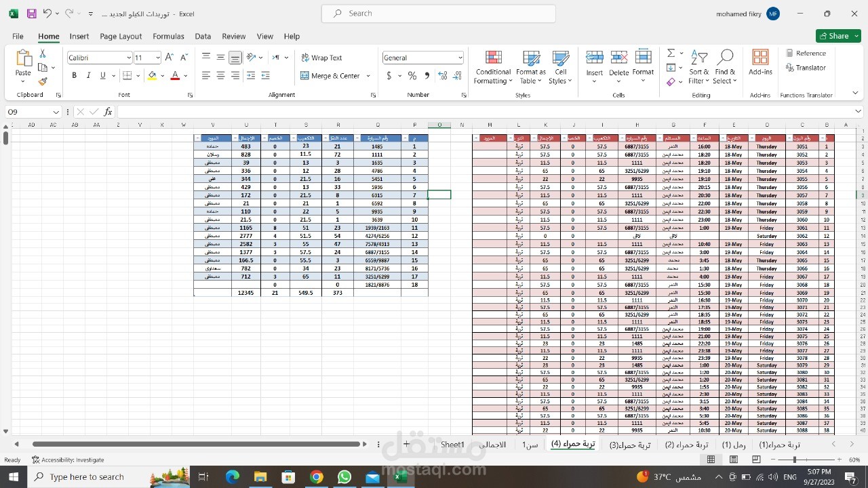Click Merge & Center

click(330, 76)
